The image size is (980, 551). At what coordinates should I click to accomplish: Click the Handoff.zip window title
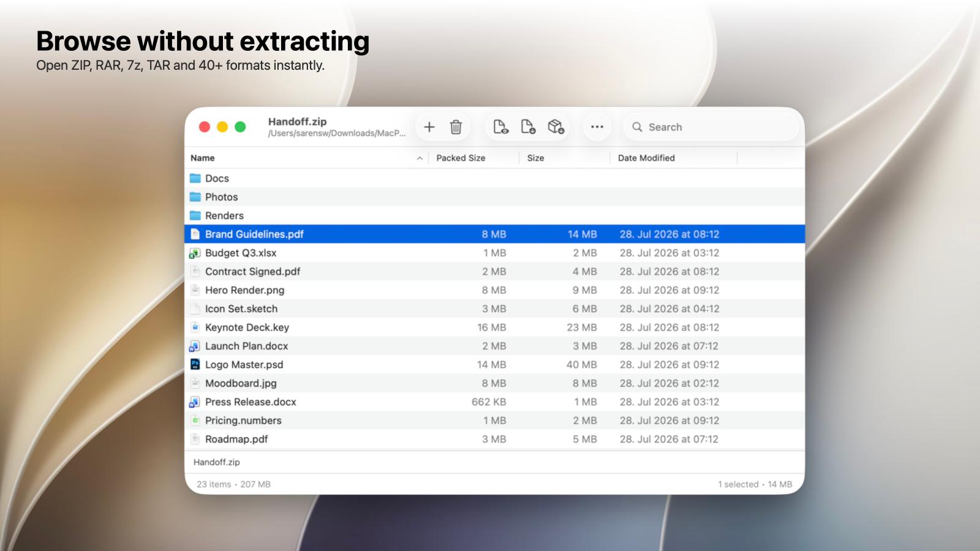pos(297,121)
